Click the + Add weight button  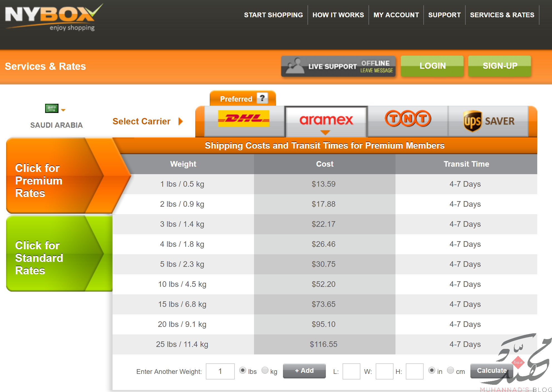304,371
